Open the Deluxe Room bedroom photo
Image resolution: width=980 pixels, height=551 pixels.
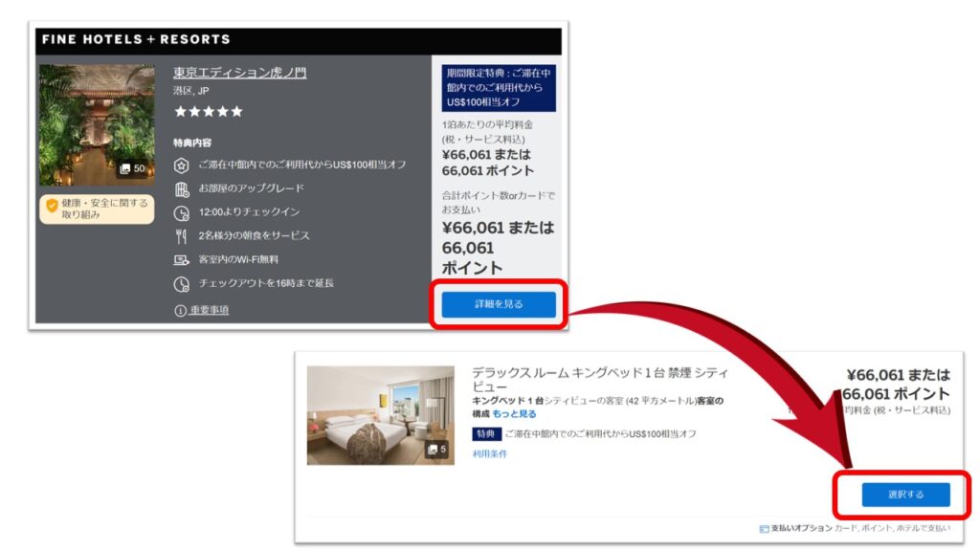(380, 415)
